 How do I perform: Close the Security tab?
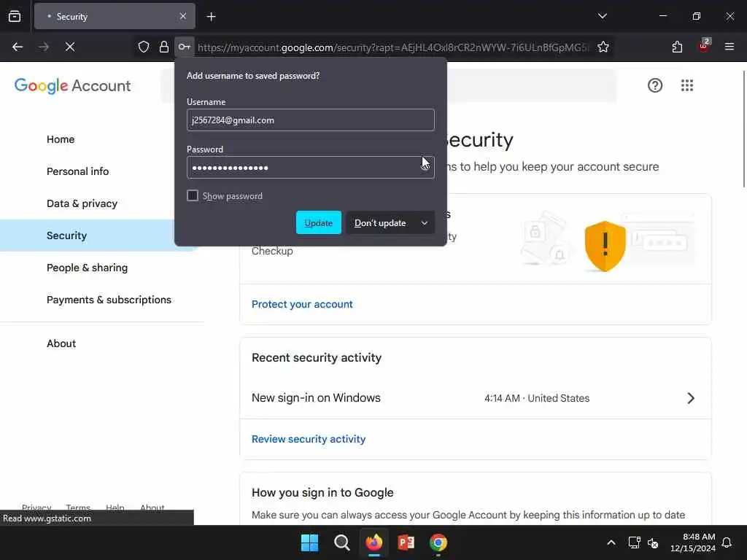(x=183, y=16)
